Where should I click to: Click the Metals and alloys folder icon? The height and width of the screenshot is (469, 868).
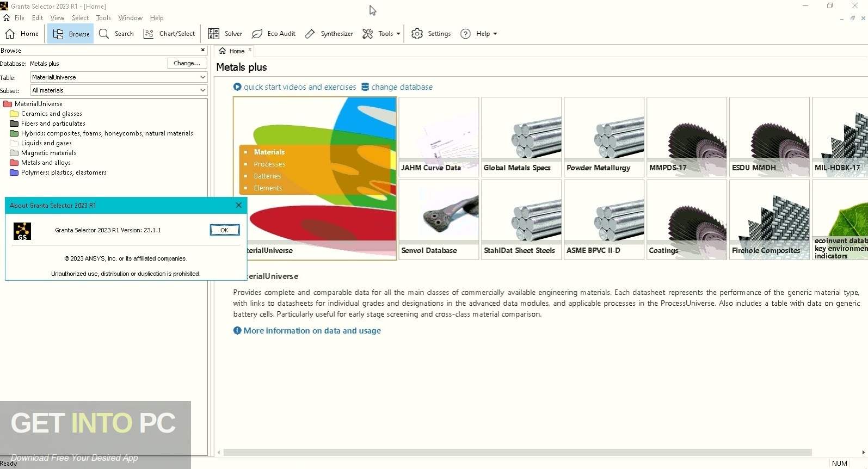[14, 163]
